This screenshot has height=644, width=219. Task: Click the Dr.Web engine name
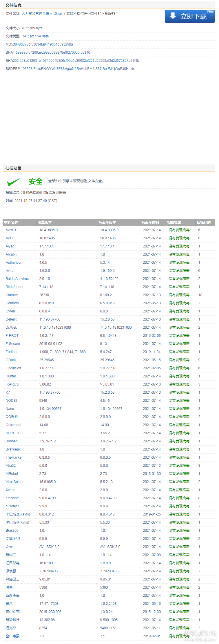click(x=12, y=328)
